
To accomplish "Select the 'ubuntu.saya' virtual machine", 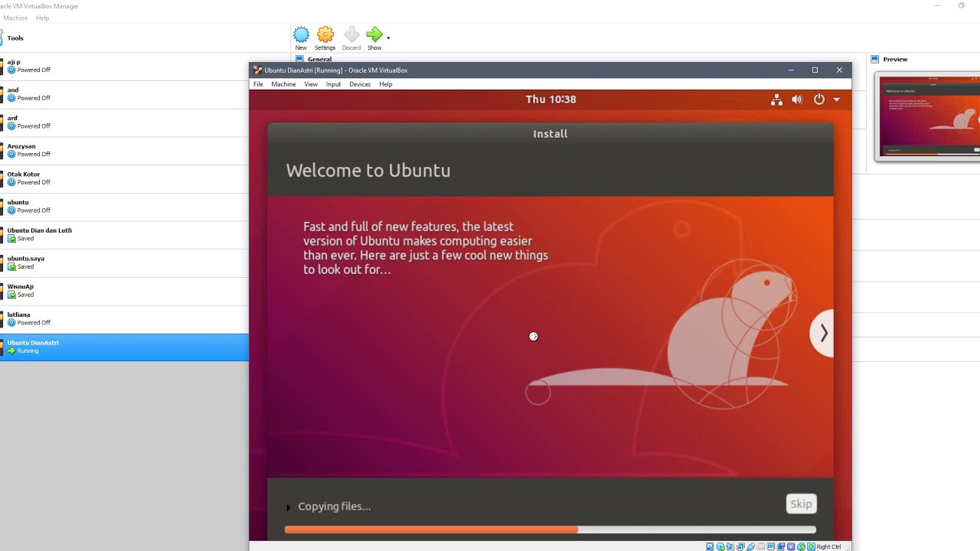I will tap(124, 262).
